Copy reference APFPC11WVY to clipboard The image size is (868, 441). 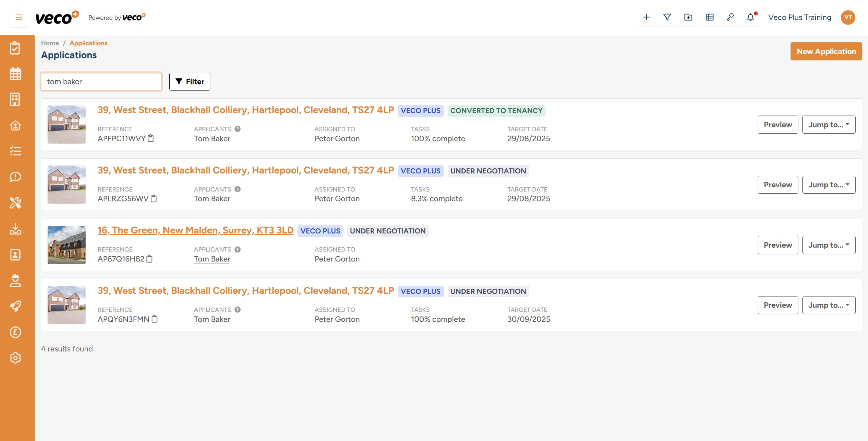151,138
